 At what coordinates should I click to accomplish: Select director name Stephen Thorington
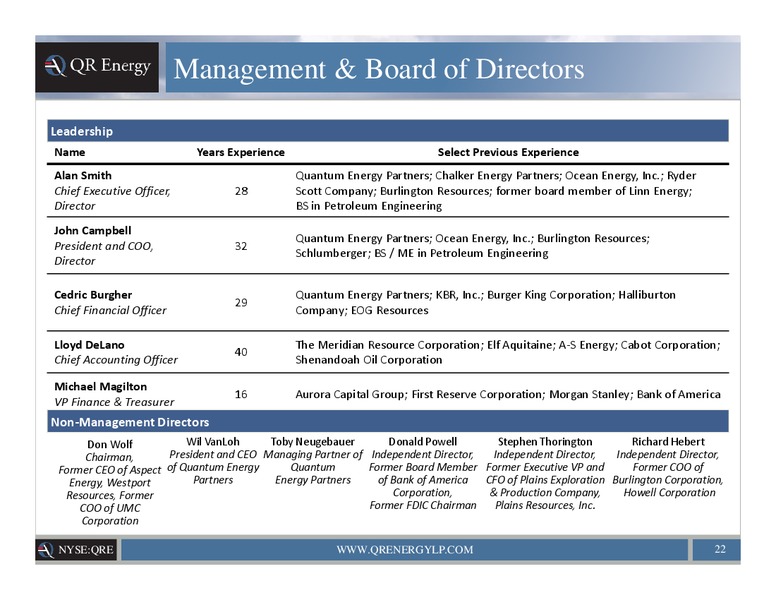pos(545,442)
